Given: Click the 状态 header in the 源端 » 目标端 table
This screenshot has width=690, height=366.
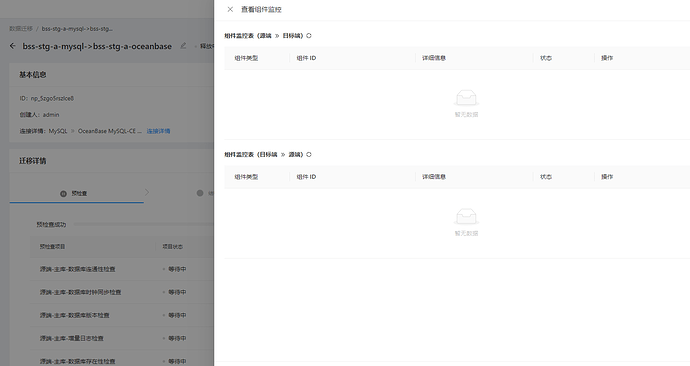Looking at the screenshot, I should pyautogui.click(x=546, y=58).
